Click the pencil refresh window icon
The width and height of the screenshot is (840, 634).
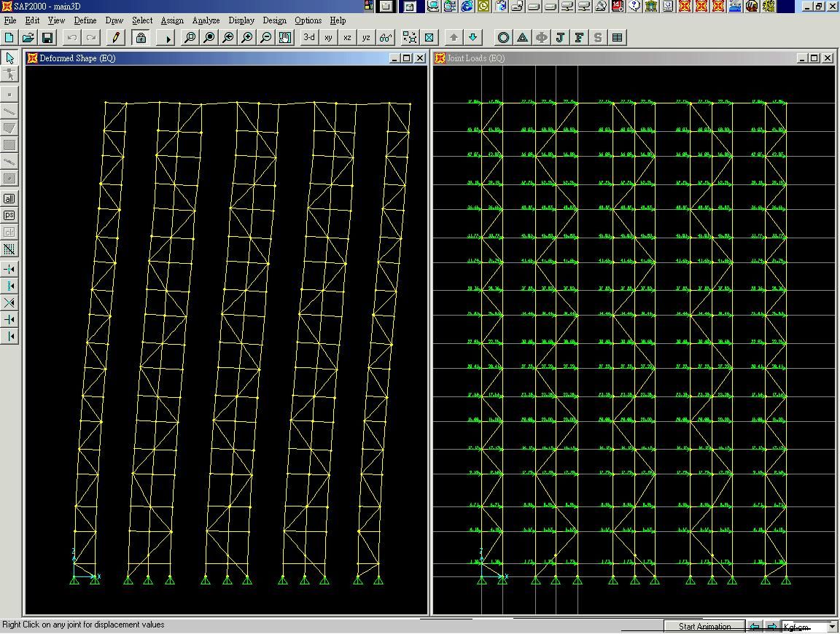(116, 37)
